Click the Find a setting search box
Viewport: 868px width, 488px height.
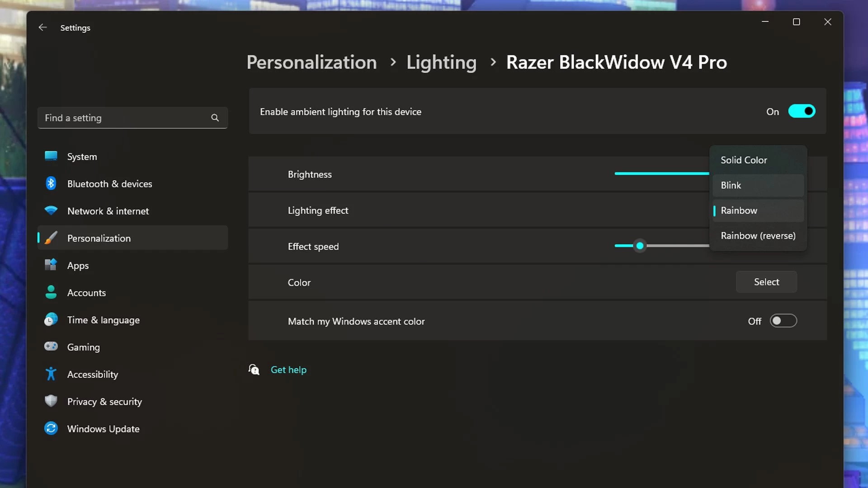124,118
